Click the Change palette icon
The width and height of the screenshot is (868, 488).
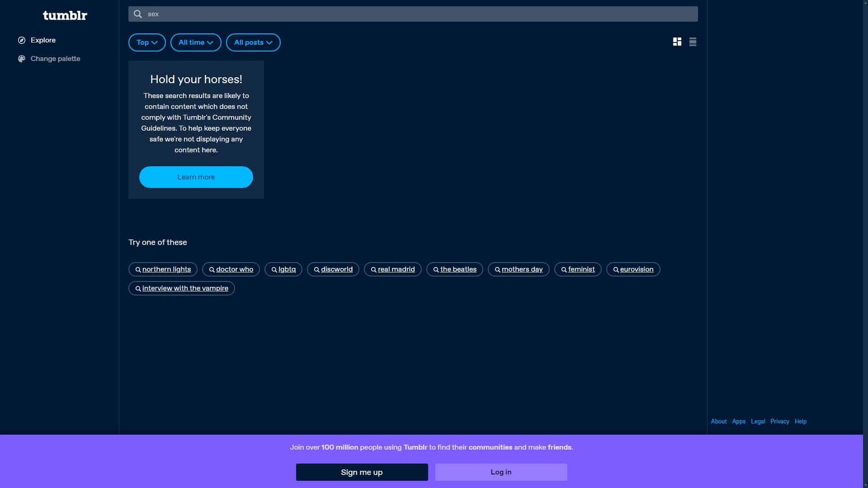pos(22,59)
